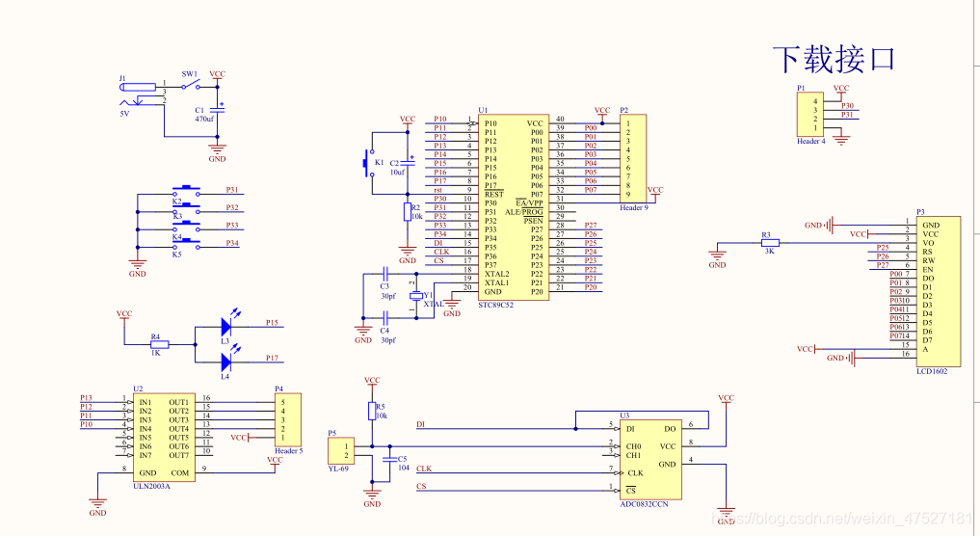Click the push button on the P31 line
The width and height of the screenshot is (980, 536).
[x=186, y=191]
